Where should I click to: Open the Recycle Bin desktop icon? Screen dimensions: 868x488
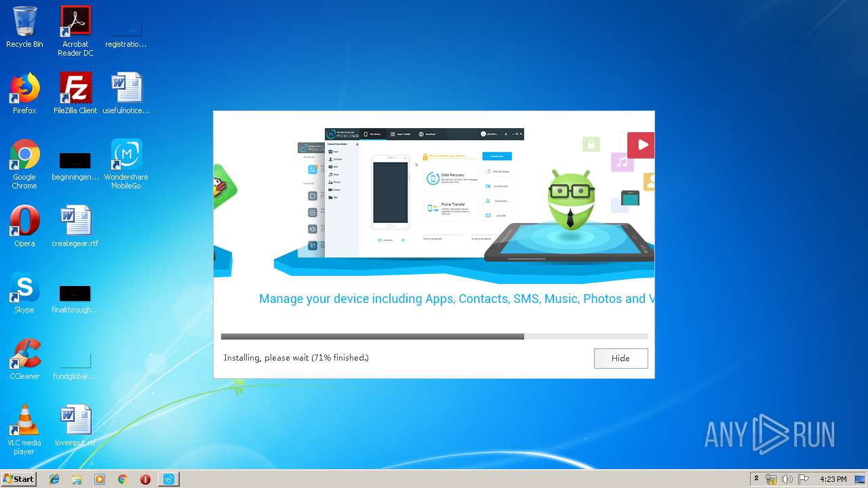(x=24, y=27)
